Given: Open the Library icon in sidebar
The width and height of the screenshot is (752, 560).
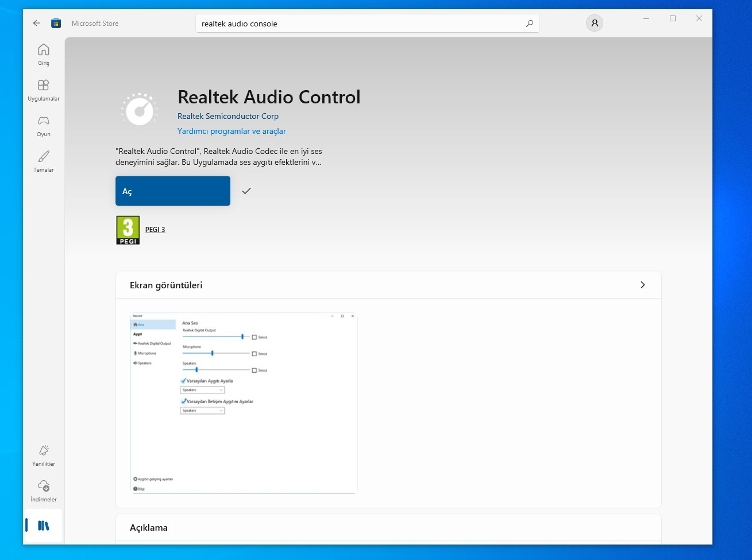Looking at the screenshot, I should click(44, 526).
